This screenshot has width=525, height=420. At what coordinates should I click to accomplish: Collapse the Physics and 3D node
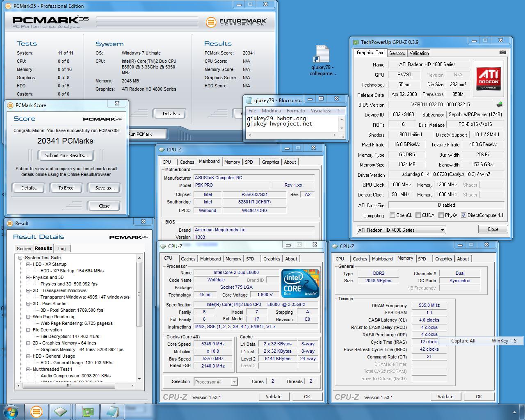[28, 277]
